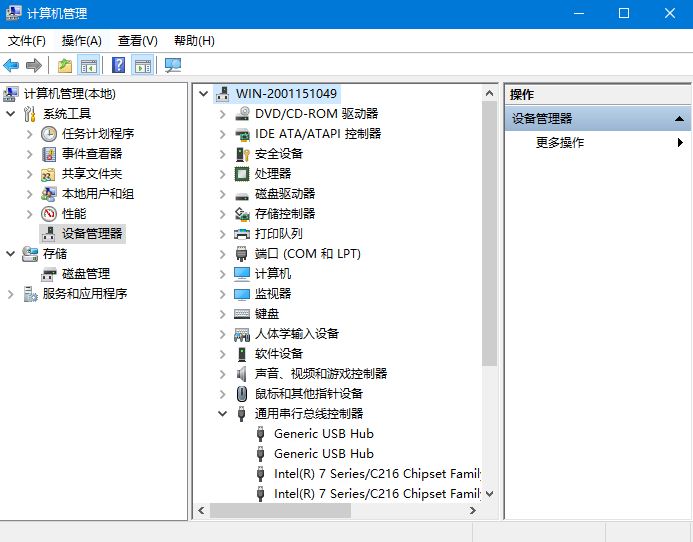This screenshot has width=693, height=542.
Task: Toggle the show/hide console tree icon
Action: (x=88, y=66)
